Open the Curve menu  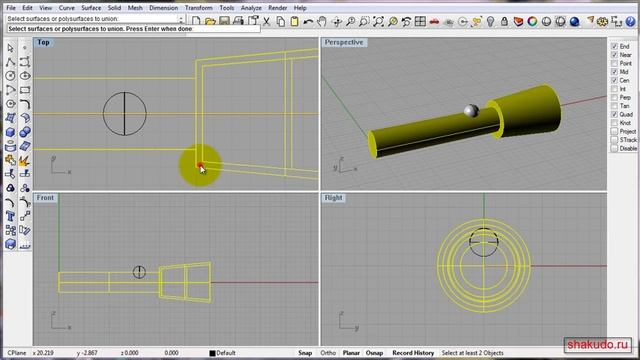click(67, 8)
